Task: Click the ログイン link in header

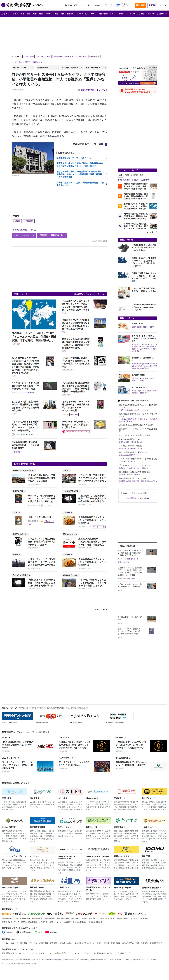Action: [163, 5]
